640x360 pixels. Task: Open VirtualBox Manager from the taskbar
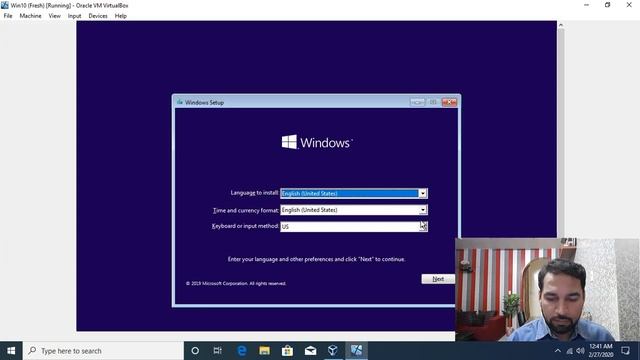[x=333, y=351]
